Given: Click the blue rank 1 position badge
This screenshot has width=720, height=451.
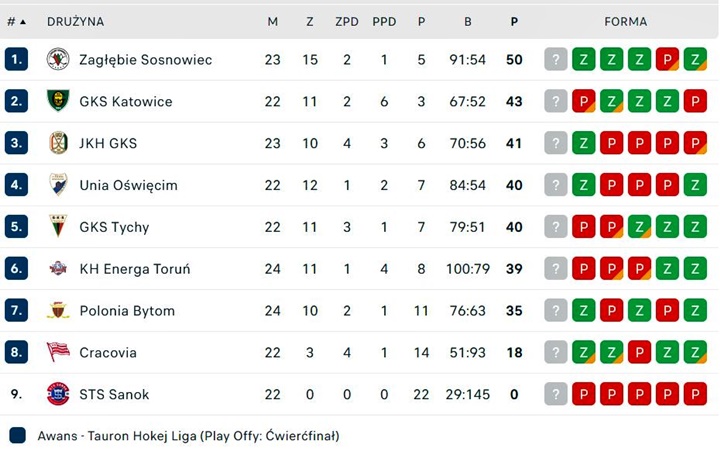Looking at the screenshot, I should (x=16, y=60).
